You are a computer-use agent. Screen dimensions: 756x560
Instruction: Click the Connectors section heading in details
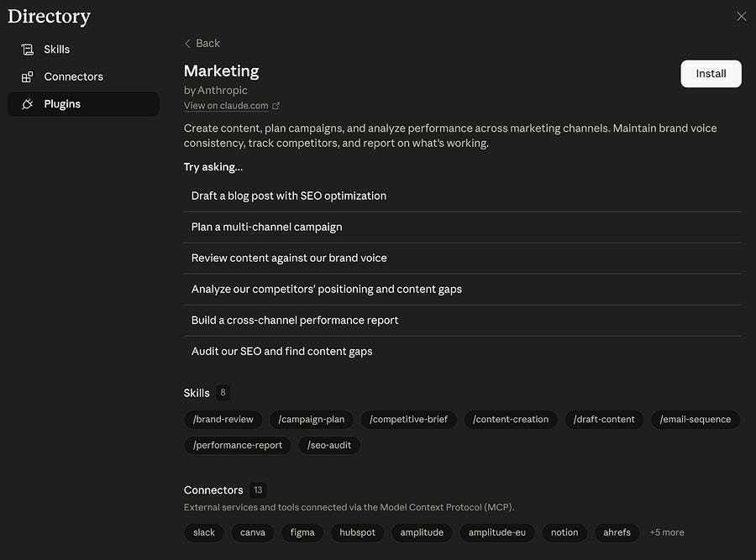213,490
